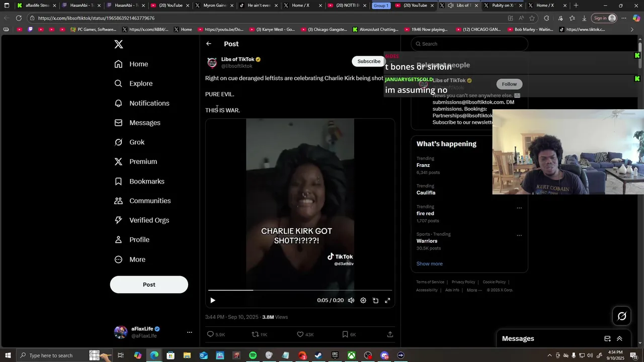Mute the video using the volume icon

pos(351,301)
